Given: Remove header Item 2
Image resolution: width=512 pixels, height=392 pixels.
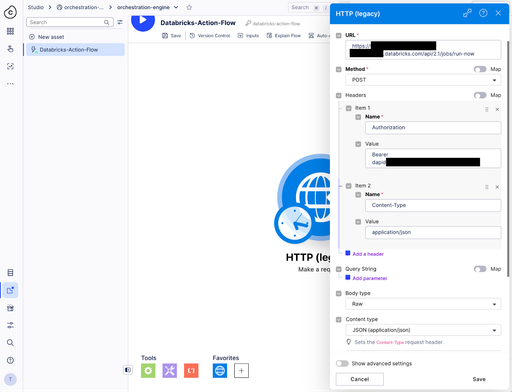Looking at the screenshot, I should tap(497, 187).
